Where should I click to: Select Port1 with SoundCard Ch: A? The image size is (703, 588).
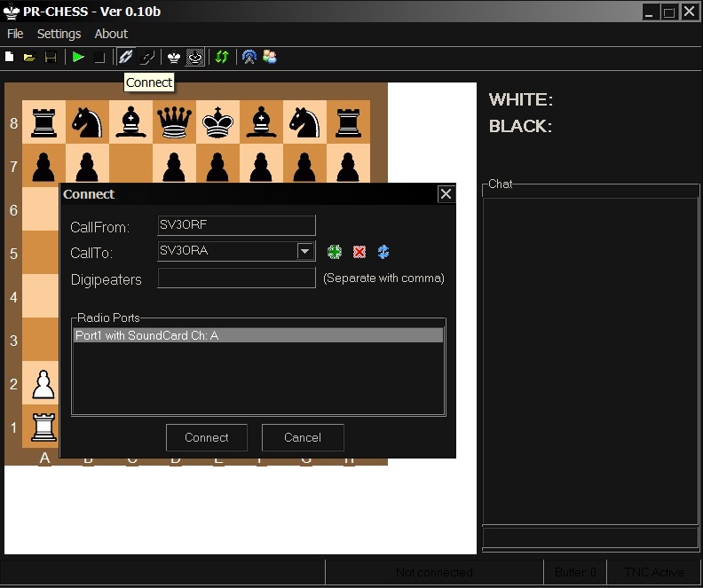tap(257, 336)
